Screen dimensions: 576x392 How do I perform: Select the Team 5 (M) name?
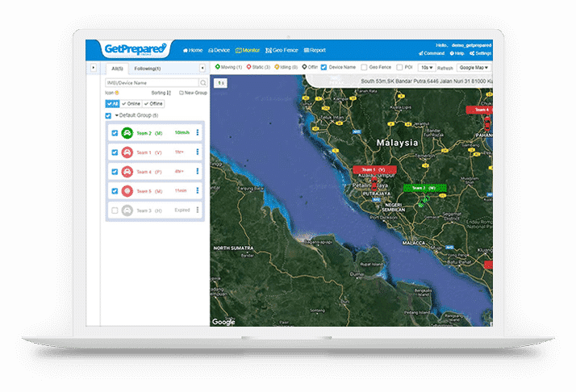(149, 191)
